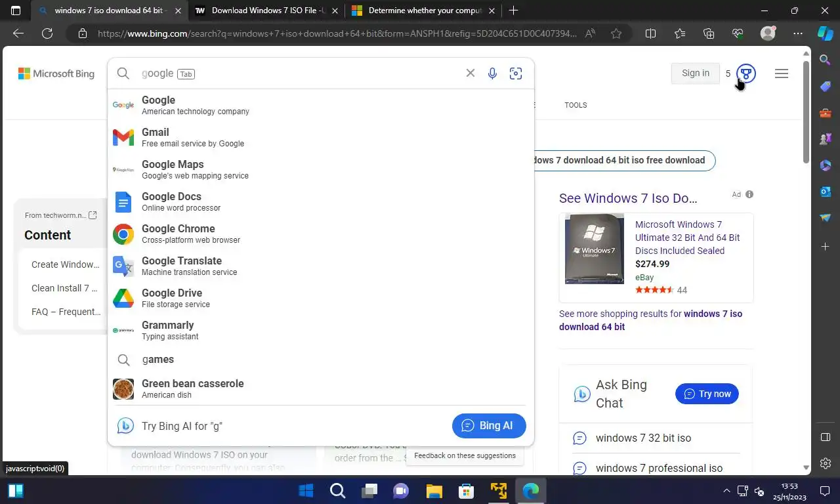
Task: Open Edge favorites list icon
Action: (x=680, y=33)
